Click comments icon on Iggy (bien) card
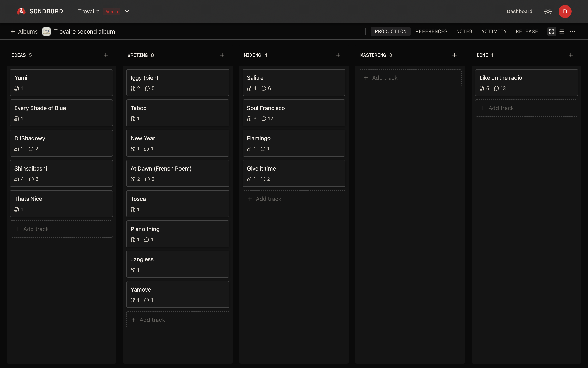 [x=147, y=88]
